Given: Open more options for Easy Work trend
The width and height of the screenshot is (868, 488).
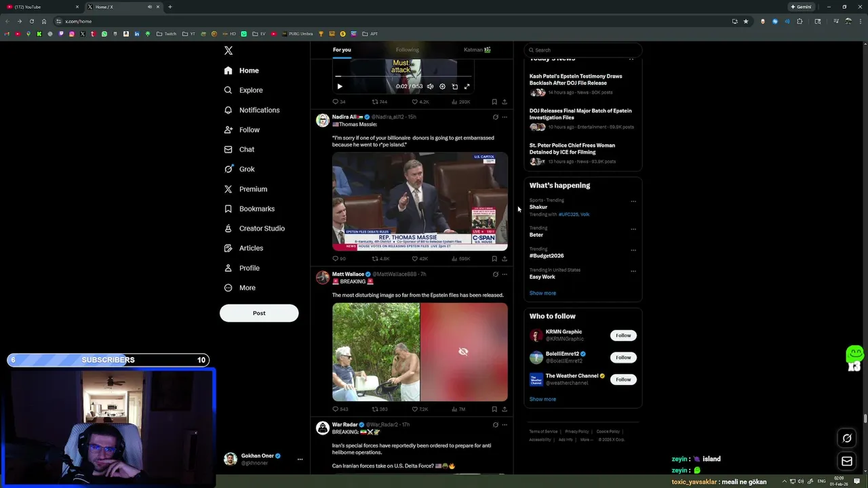Looking at the screenshot, I should pyautogui.click(x=633, y=271).
